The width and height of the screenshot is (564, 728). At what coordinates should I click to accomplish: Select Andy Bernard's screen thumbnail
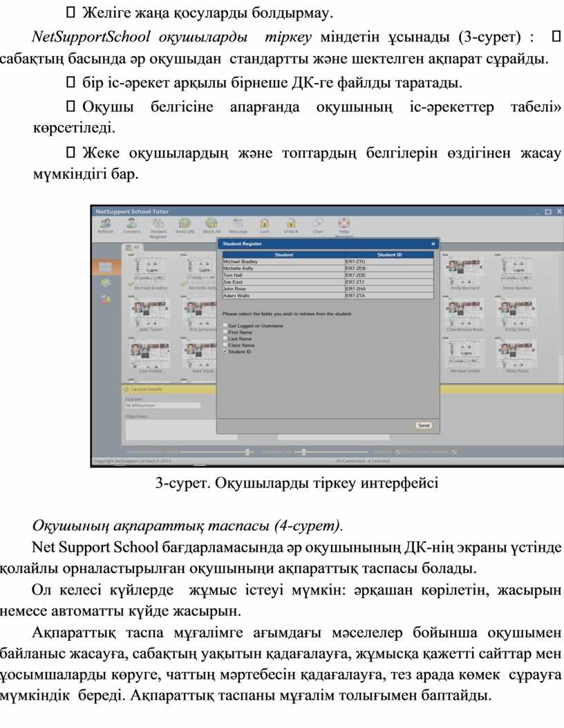(x=464, y=270)
